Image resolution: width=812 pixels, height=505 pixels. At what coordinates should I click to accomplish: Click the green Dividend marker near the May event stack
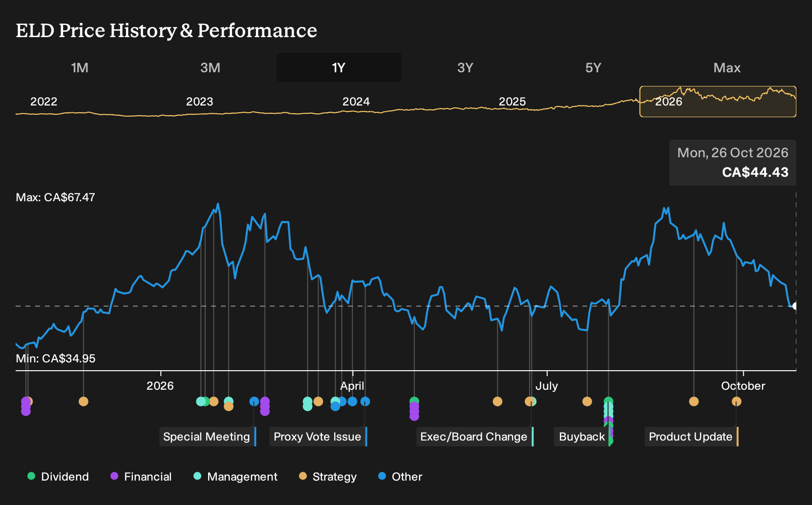[x=414, y=401]
